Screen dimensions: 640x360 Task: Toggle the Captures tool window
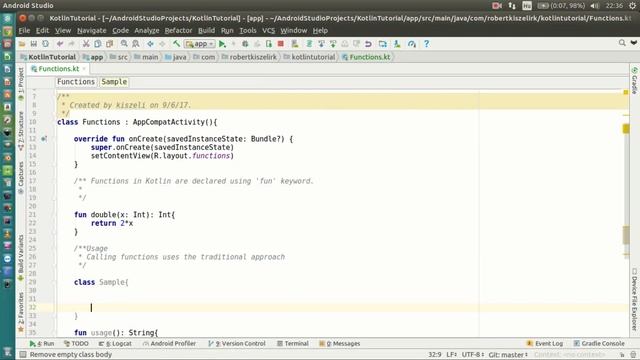(21, 178)
